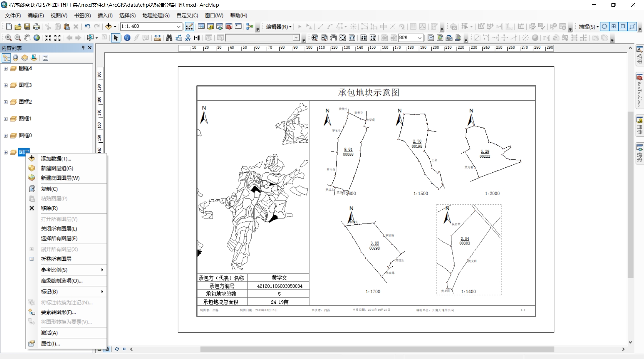Open the Catalog window icon

pyautogui.click(x=211, y=27)
